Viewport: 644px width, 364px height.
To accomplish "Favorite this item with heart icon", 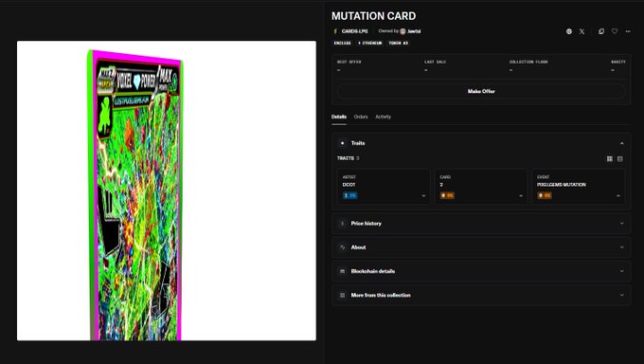I will (615, 31).
